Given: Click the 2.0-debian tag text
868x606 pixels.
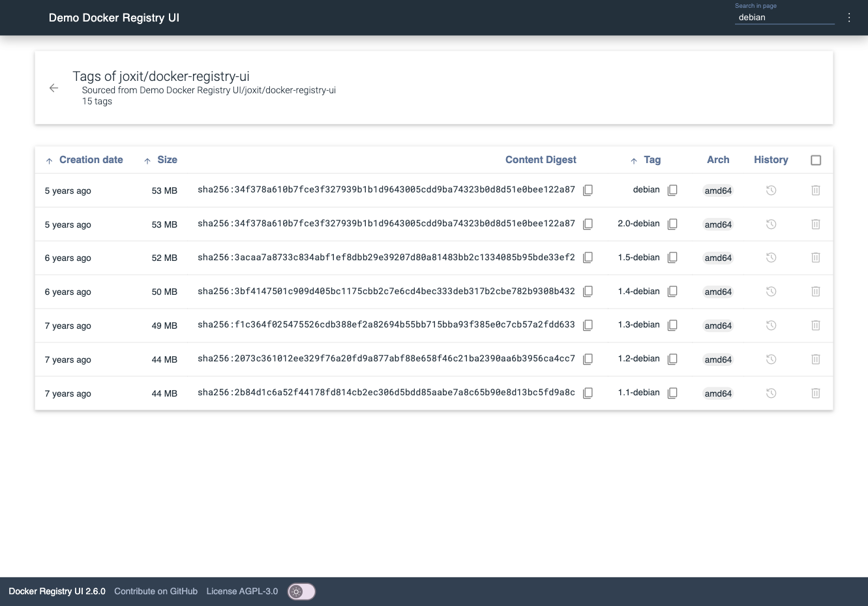Looking at the screenshot, I should (x=638, y=223).
